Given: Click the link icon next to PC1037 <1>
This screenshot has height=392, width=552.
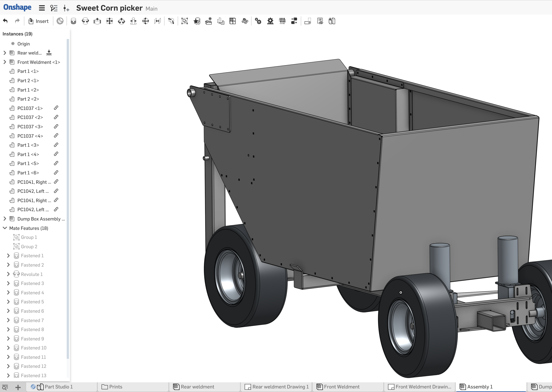Looking at the screenshot, I should [x=56, y=108].
